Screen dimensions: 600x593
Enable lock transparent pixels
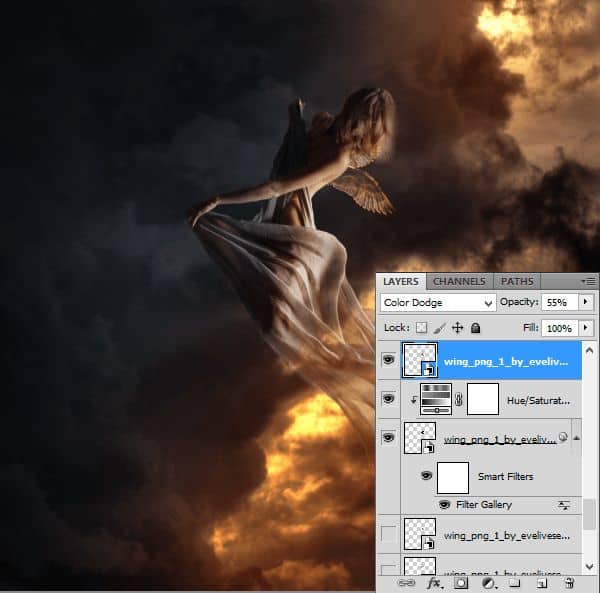(x=421, y=327)
